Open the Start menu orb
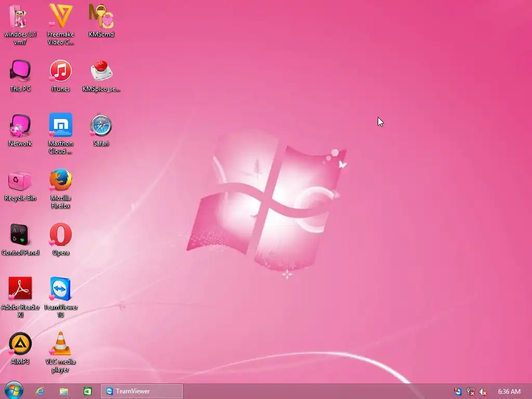The height and width of the screenshot is (399, 532). coord(14,391)
